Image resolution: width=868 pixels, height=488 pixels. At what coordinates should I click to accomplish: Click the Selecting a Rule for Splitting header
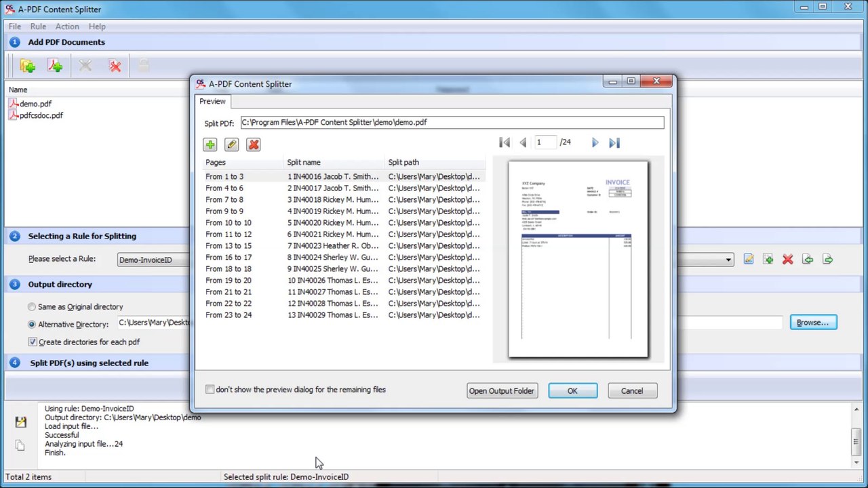click(82, 236)
